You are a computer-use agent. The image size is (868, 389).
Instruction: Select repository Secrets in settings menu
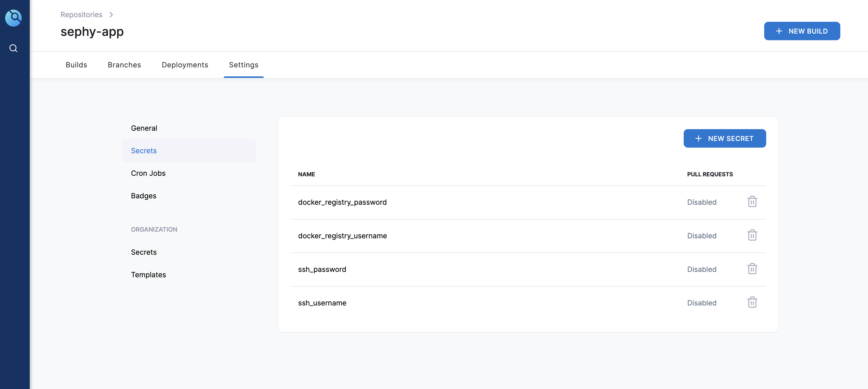(189, 151)
